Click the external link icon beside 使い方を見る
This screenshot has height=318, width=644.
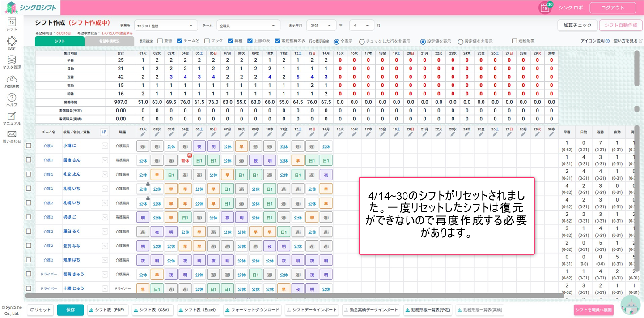[x=640, y=41]
